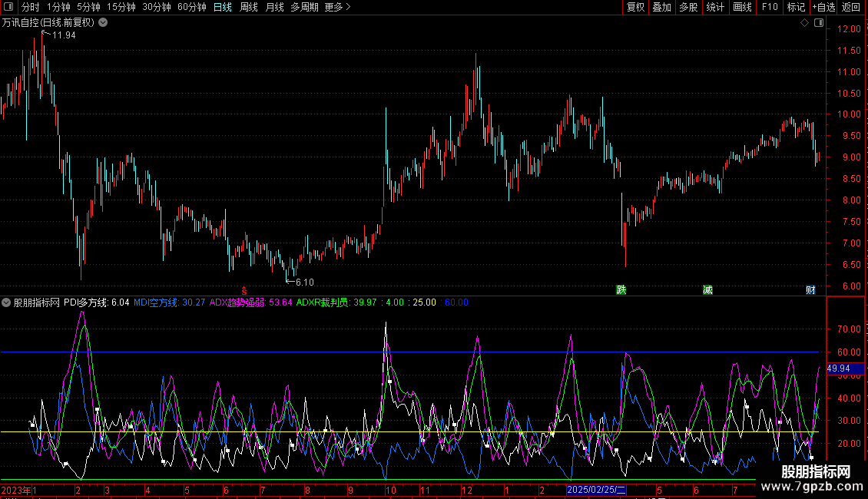Toggle the sidebar panel icon at top-left

click(8, 7)
